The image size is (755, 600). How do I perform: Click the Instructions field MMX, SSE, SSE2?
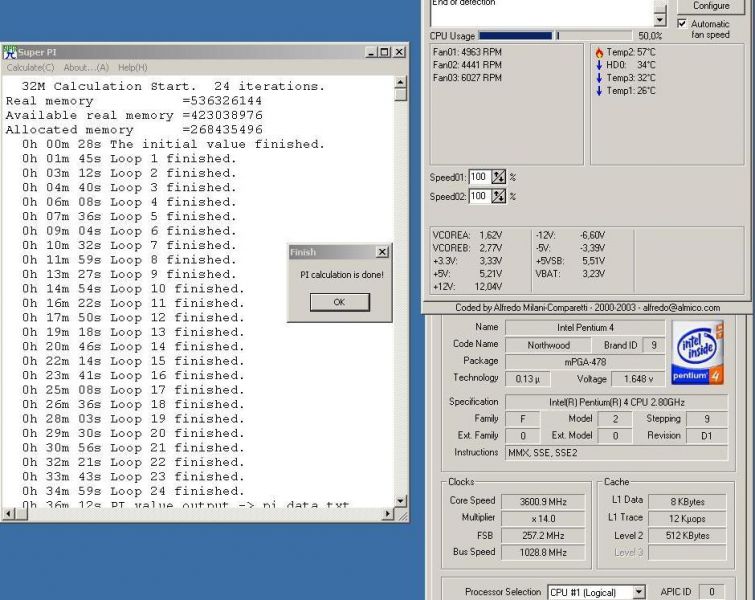point(616,453)
